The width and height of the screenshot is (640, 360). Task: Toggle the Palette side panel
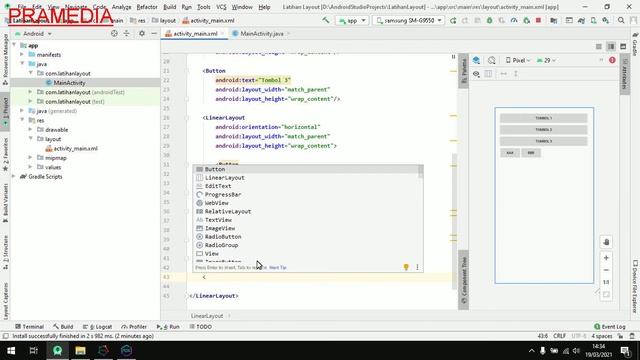click(x=463, y=71)
